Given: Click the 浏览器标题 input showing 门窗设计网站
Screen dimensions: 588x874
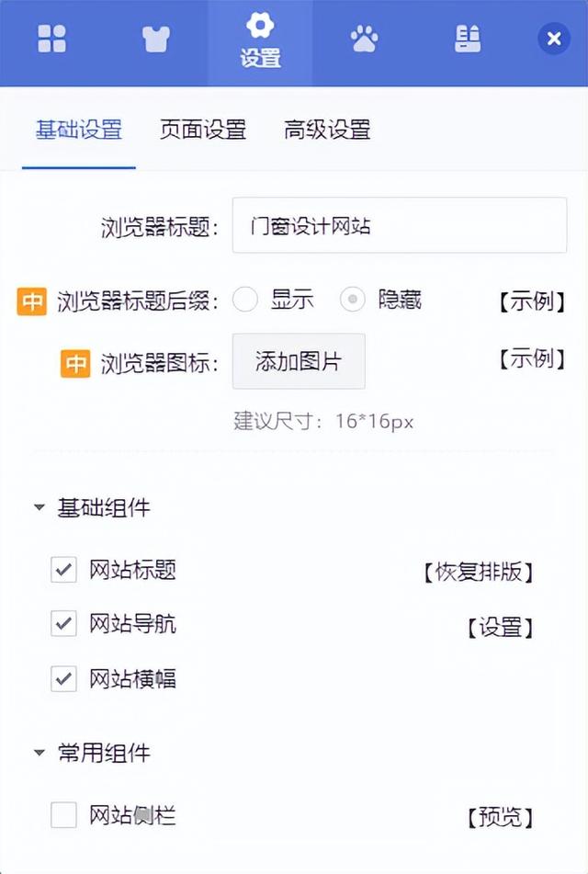Looking at the screenshot, I should coord(400,224).
